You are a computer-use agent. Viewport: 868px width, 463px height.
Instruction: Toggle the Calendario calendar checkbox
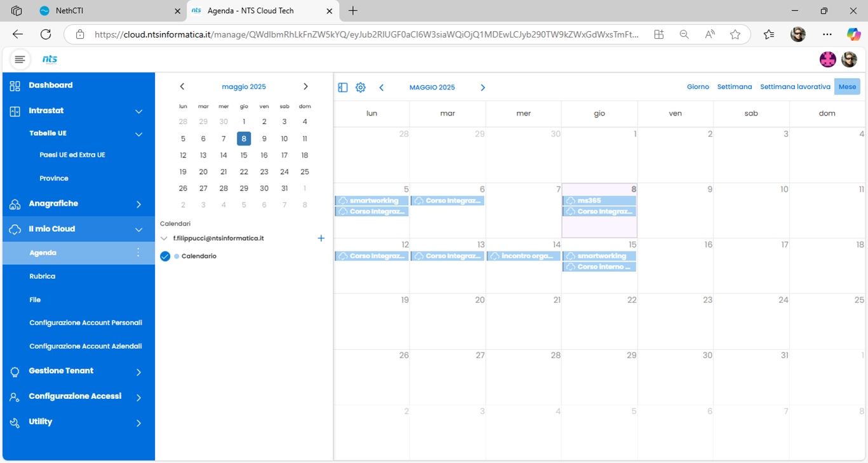tap(165, 257)
